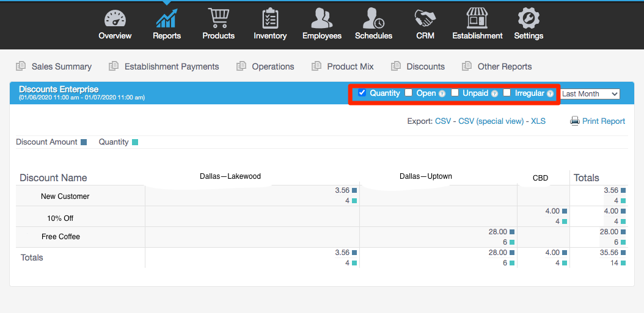
Task: Click the Discount Amount legend swatch
Action: pos(84,142)
